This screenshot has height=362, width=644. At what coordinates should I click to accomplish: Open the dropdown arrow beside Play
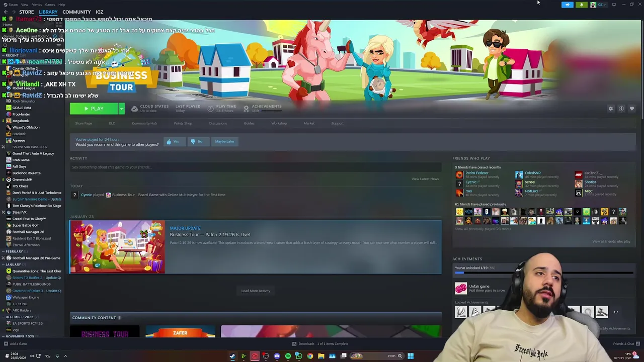click(x=121, y=109)
